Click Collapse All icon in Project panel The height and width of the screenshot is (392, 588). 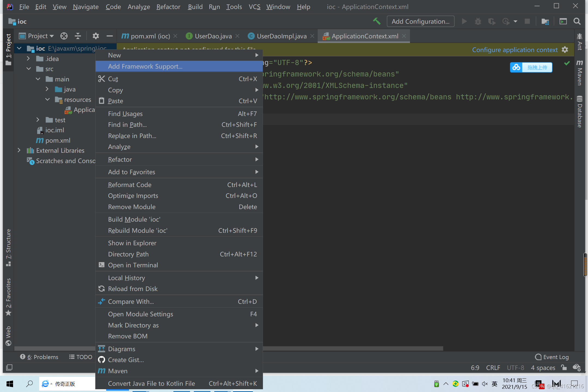point(78,36)
